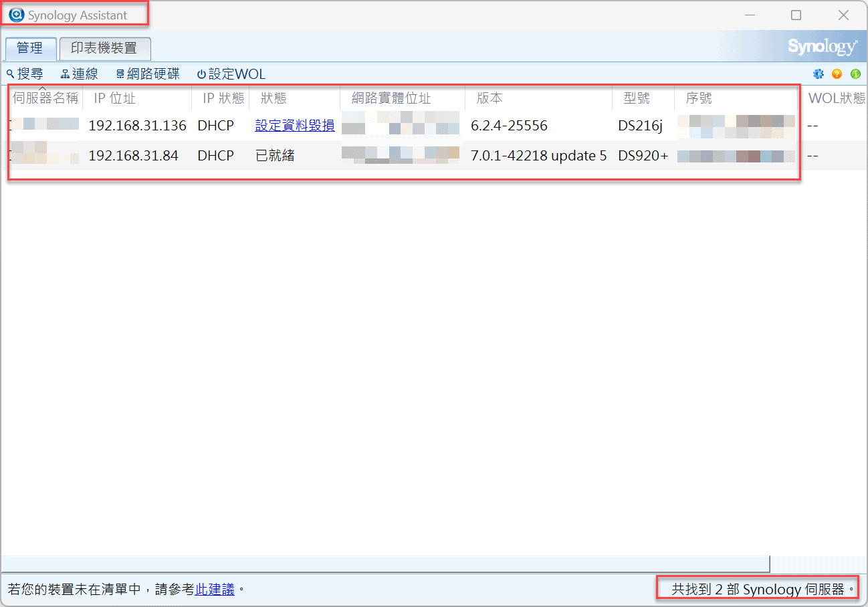Image resolution: width=868 pixels, height=607 pixels.
Task: Close the Synology Assistant window
Action: pos(843,15)
